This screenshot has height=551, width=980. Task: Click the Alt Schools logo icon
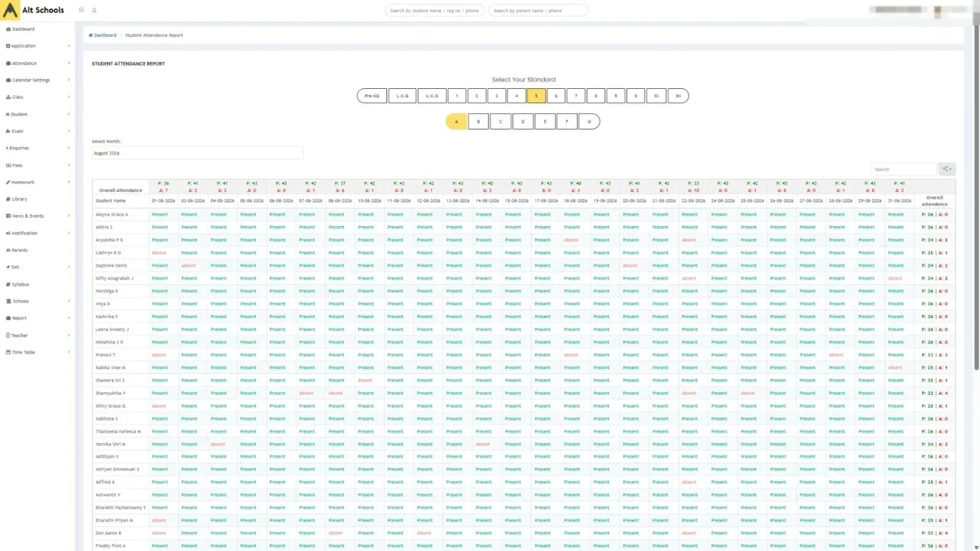(11, 10)
